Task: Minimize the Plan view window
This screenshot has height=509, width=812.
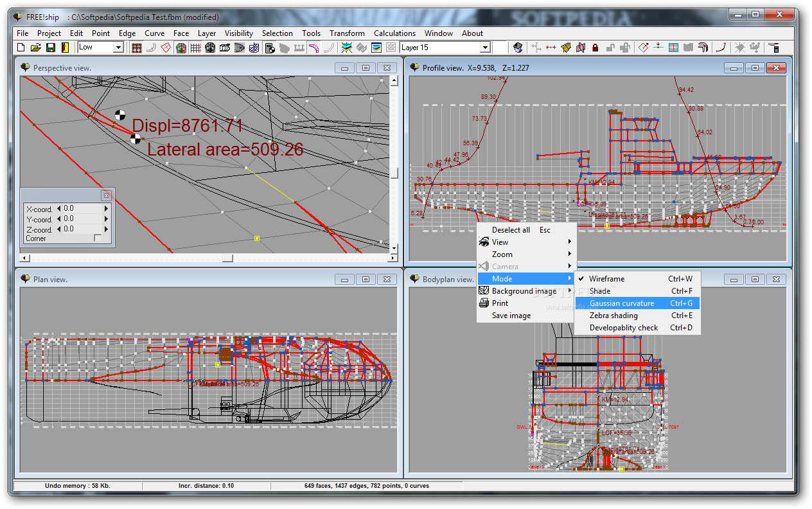Action: point(345,280)
